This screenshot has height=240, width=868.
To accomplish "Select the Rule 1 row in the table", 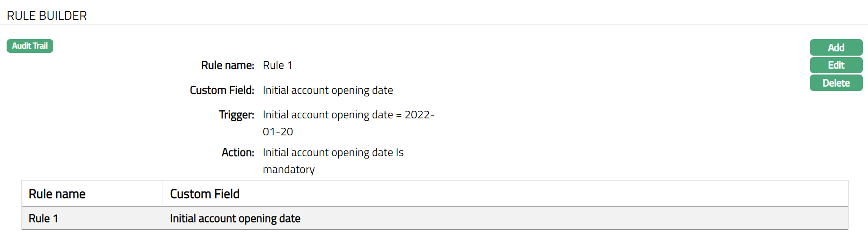I will tap(43, 218).
